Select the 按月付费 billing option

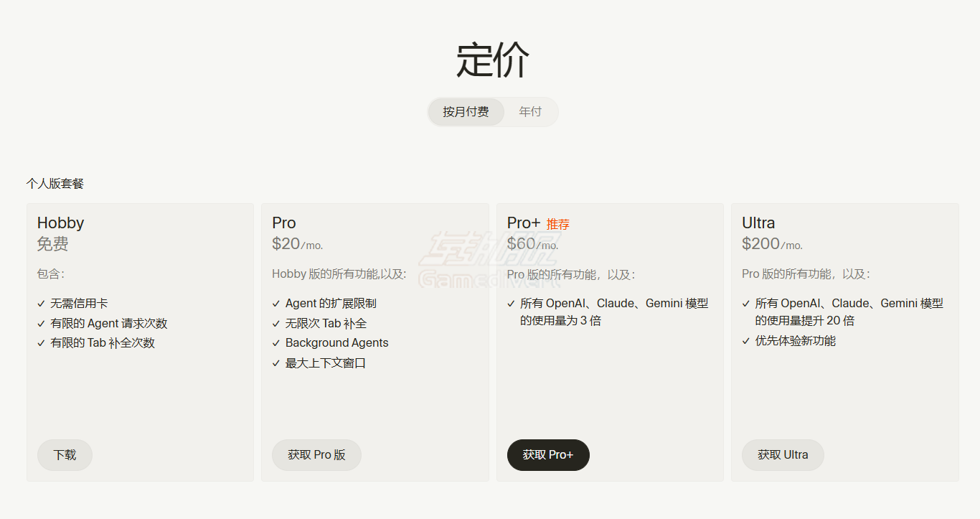click(465, 112)
